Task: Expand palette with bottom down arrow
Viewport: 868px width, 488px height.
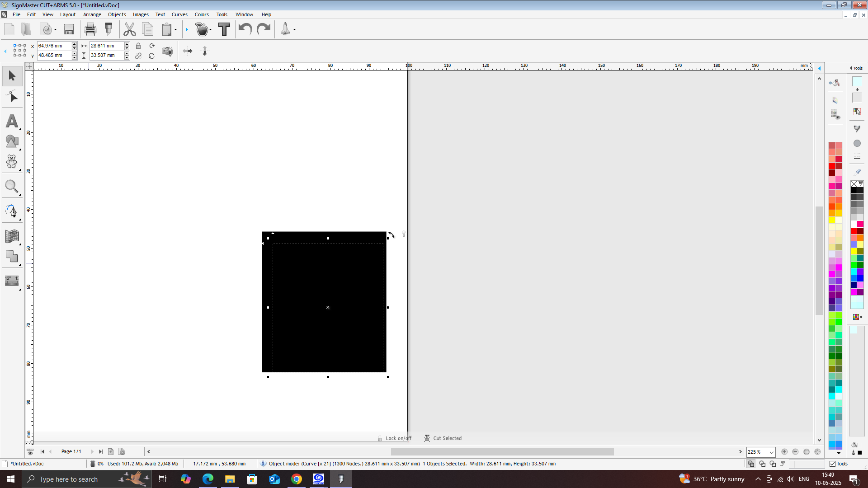Action: 839,453
